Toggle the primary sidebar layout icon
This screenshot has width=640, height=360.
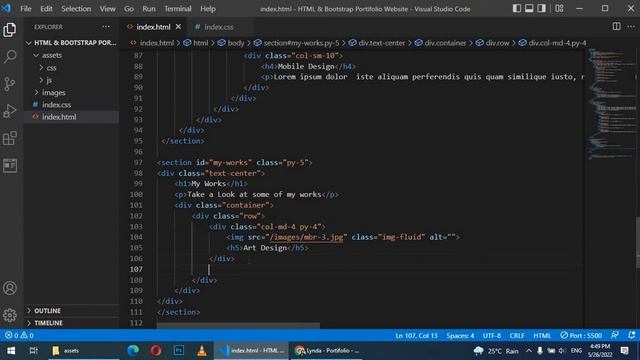point(517,9)
